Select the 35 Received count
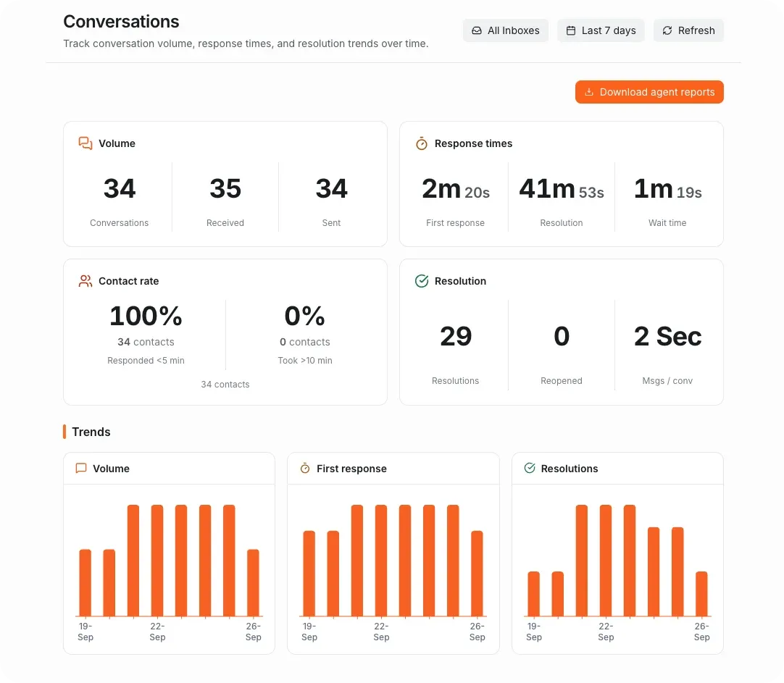The image size is (784, 683). pos(225,189)
